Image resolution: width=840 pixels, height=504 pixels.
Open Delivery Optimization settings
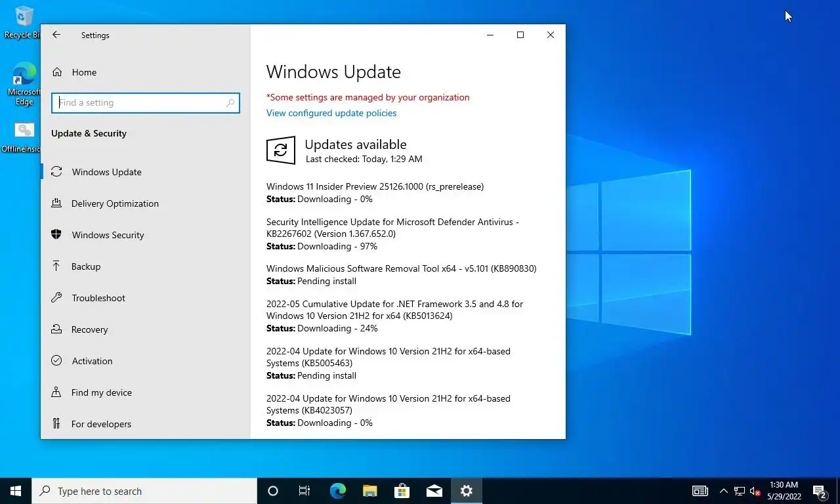145,203
